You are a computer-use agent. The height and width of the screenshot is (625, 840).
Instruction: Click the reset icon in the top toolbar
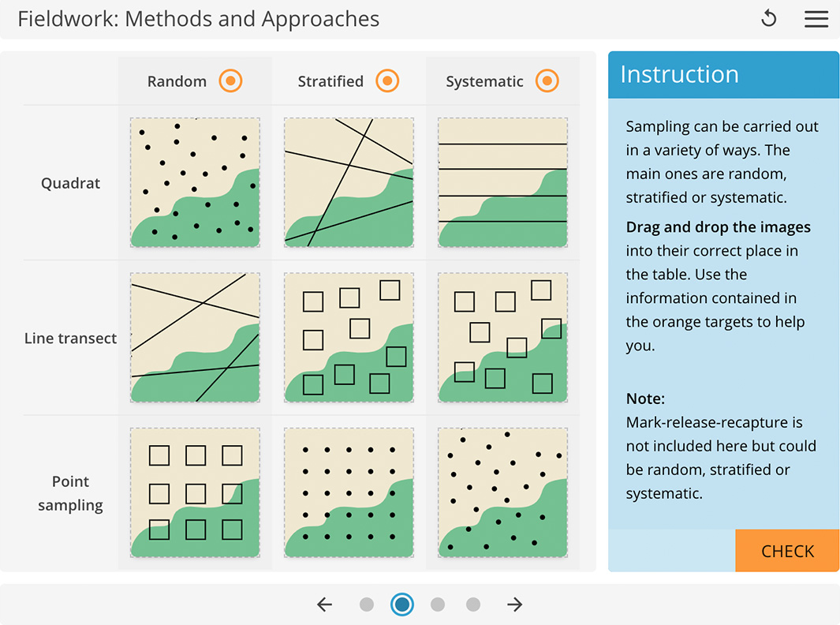(769, 17)
